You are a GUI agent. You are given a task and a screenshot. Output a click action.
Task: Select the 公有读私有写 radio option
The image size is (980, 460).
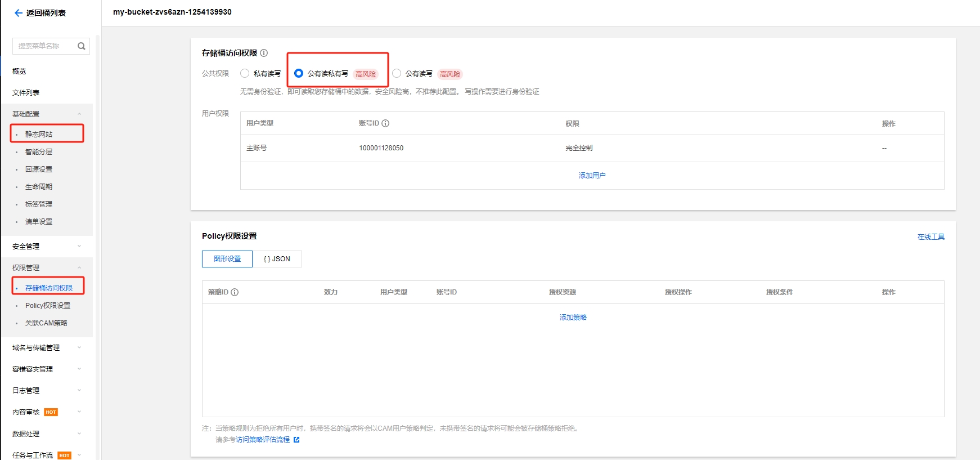pos(299,73)
